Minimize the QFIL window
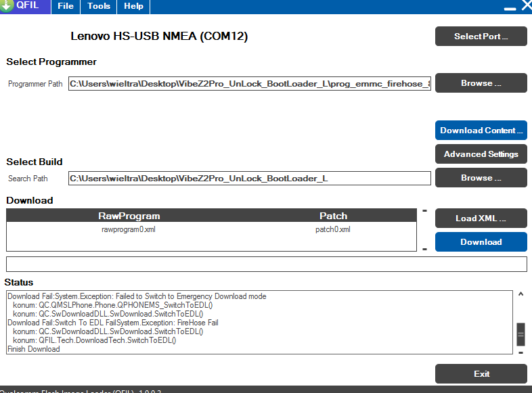This screenshot has width=532, height=393. point(510,9)
